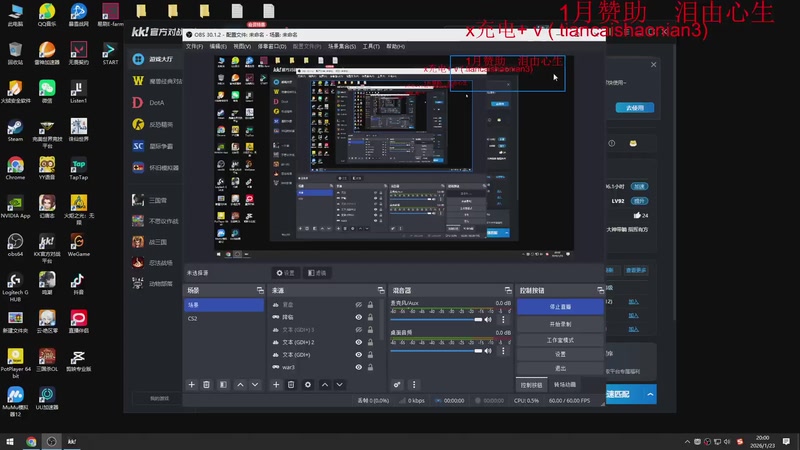Screen dimensions: 800x450
Task: Switch to the kk! app in the taskbar
Action: (72, 442)
